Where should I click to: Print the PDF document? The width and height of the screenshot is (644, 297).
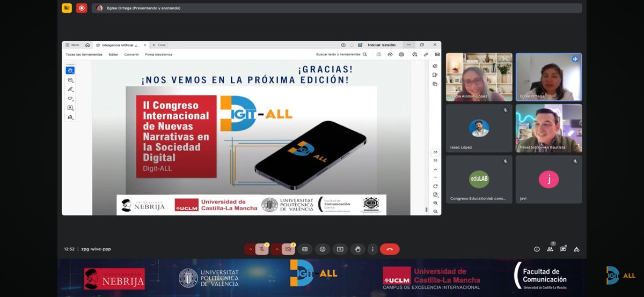point(401,54)
